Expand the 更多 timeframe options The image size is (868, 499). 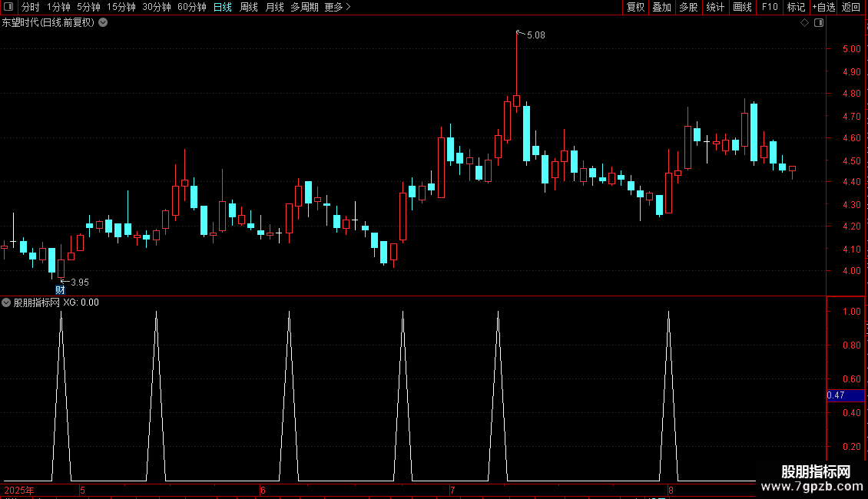tap(338, 7)
